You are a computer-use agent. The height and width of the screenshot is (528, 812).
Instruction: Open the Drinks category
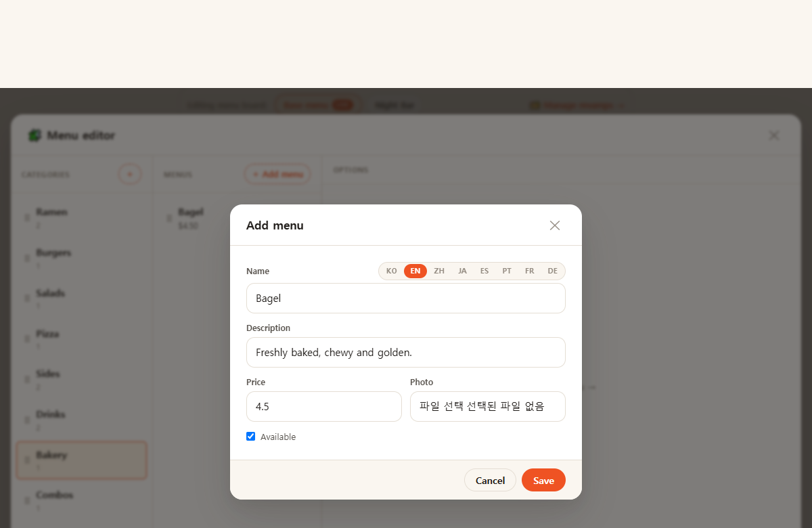(x=81, y=419)
